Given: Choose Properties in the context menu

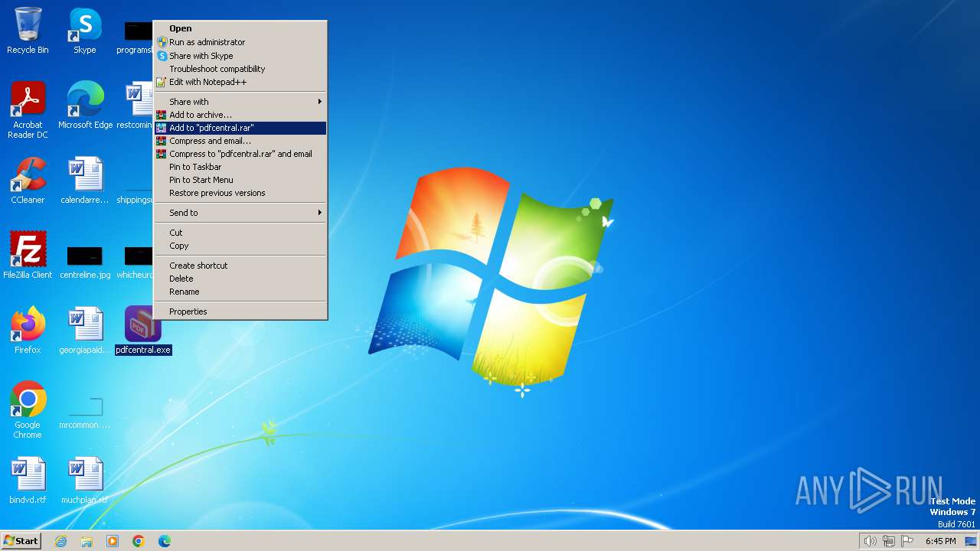Looking at the screenshot, I should pyautogui.click(x=240, y=311).
